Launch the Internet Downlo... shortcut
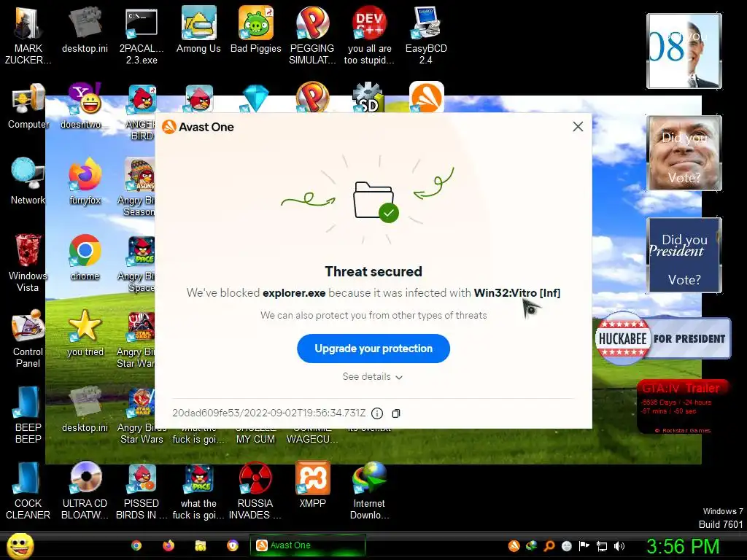The width and height of the screenshot is (747, 560). 369,489
